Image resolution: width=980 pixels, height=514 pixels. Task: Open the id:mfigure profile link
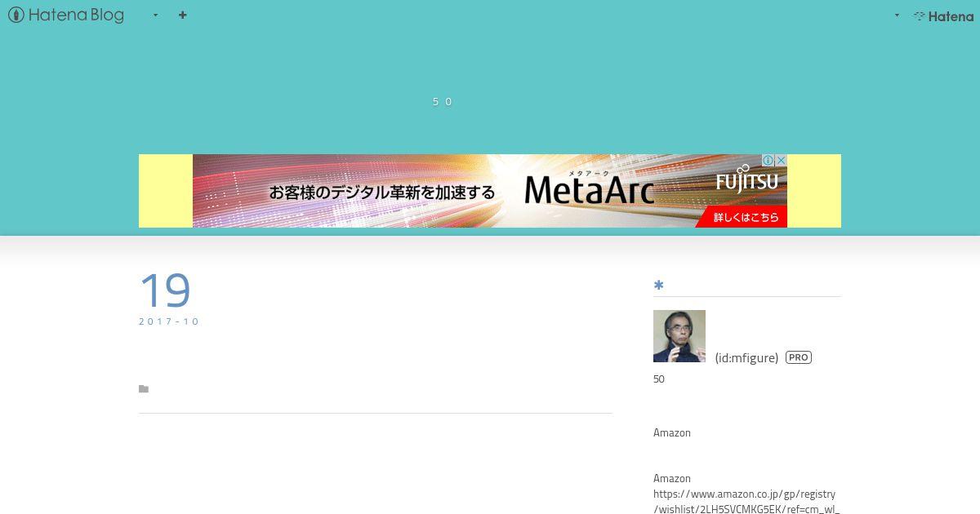pyautogui.click(x=746, y=357)
